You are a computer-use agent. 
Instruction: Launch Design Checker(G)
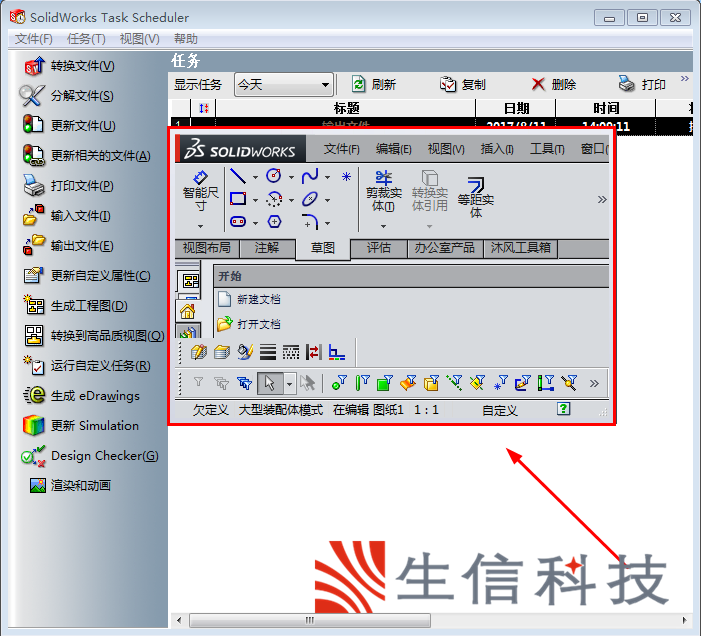click(x=90, y=455)
